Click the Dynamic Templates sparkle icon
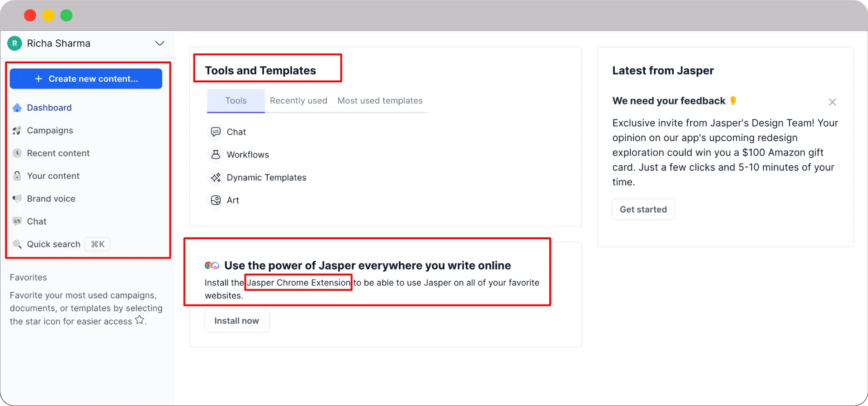The image size is (868, 406). pos(216,177)
